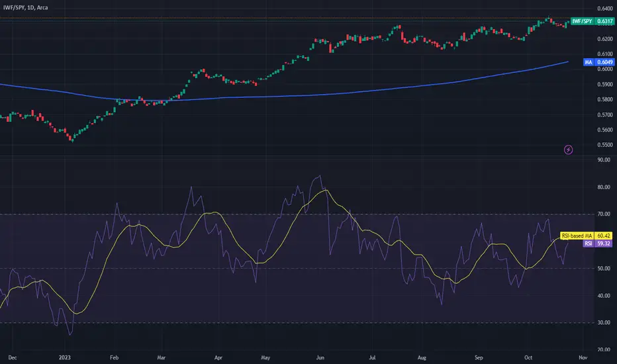Screen dimensions: 617x364
Task: Click the IWF/SPY, 1D, Arca symbol title
Action: [x=26, y=7]
